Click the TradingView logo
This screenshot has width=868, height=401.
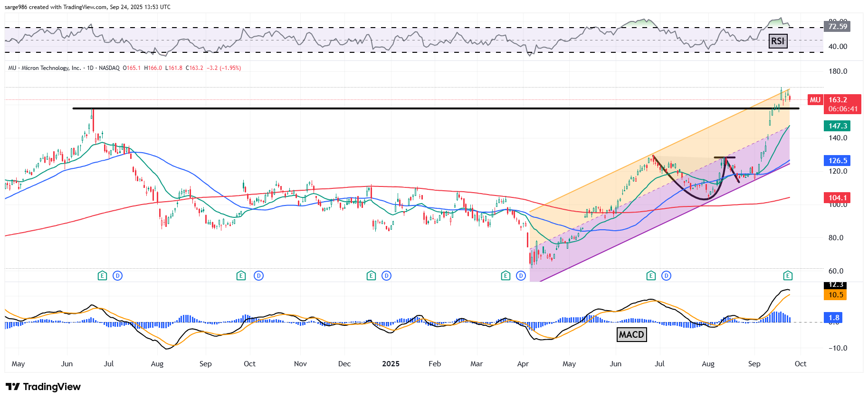click(x=43, y=387)
